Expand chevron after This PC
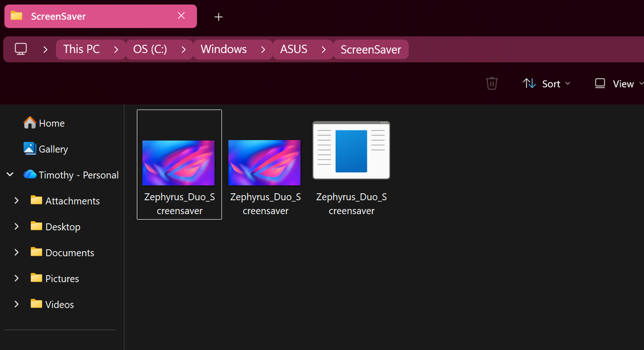The image size is (644, 350). point(116,49)
